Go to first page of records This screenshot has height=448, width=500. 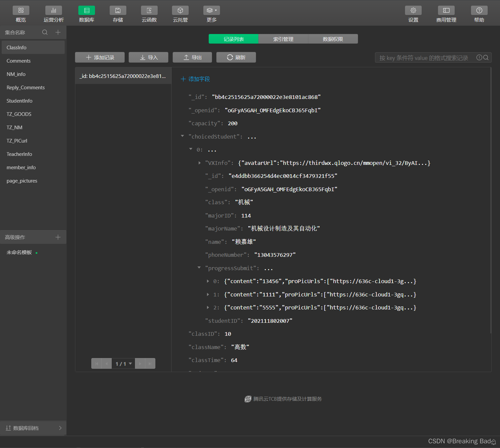tap(97, 363)
